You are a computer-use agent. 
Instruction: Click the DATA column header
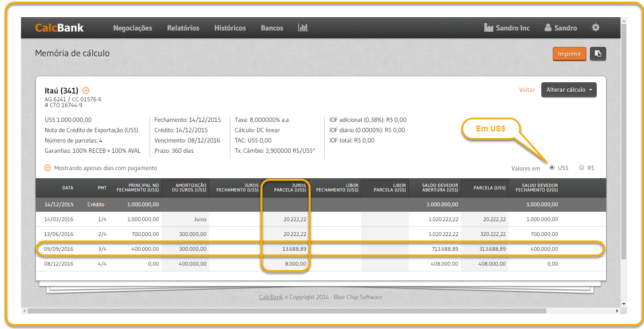pos(68,188)
